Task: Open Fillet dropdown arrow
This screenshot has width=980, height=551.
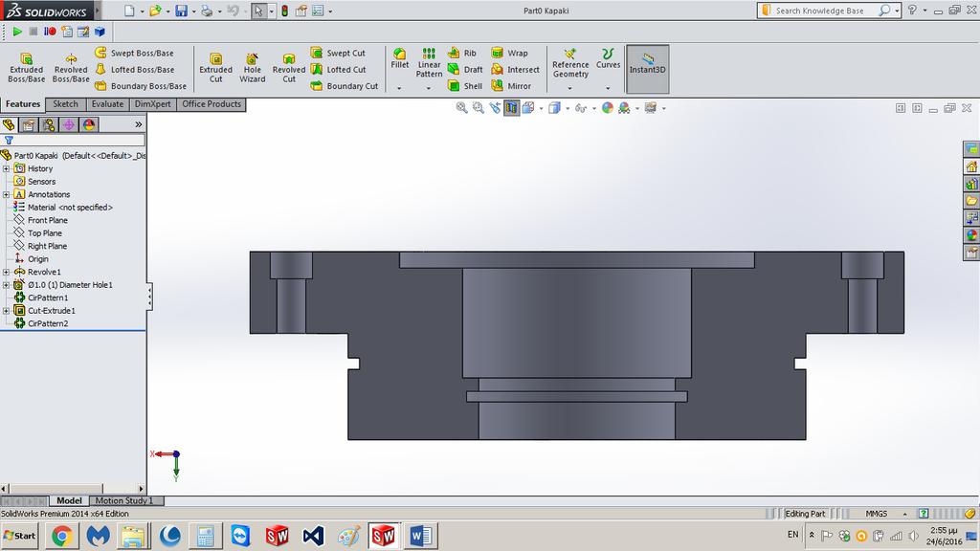Action: [399, 89]
